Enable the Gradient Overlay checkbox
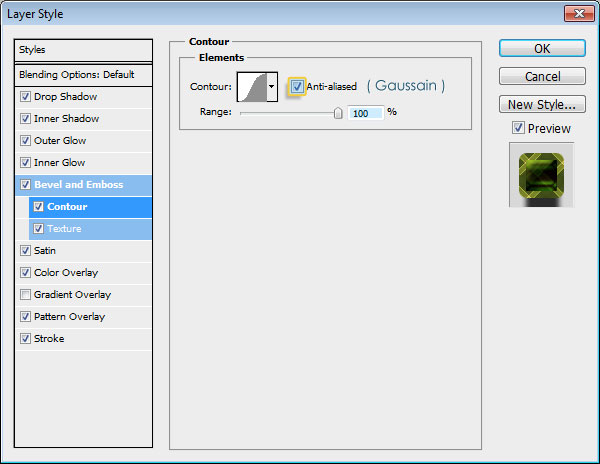The image size is (600, 464). pos(25,295)
